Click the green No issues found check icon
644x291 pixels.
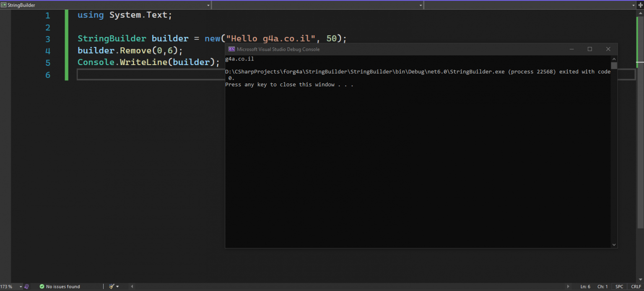pos(42,286)
